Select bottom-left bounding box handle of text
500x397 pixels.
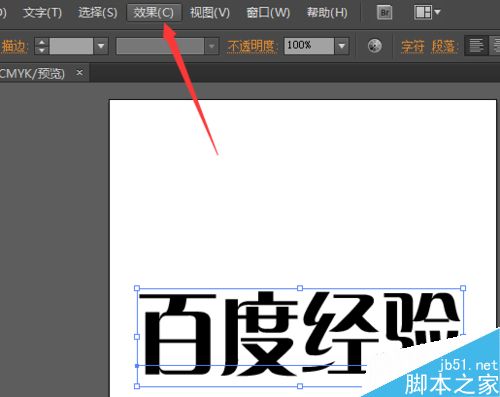pyautogui.click(x=137, y=386)
